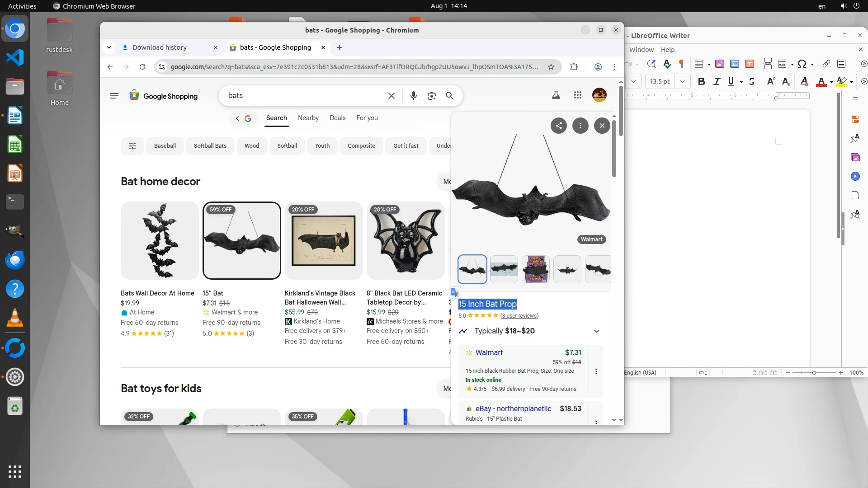Select the Softball Bats filter chip
The image size is (868, 488).
click(210, 146)
